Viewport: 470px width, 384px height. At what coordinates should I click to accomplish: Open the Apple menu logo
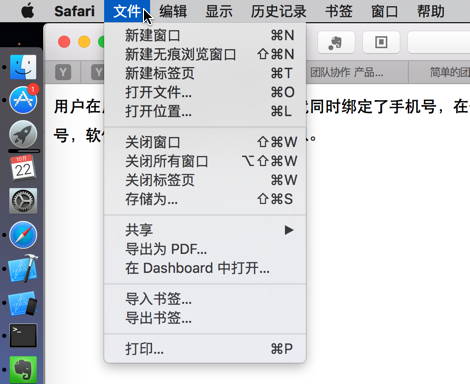point(28,11)
